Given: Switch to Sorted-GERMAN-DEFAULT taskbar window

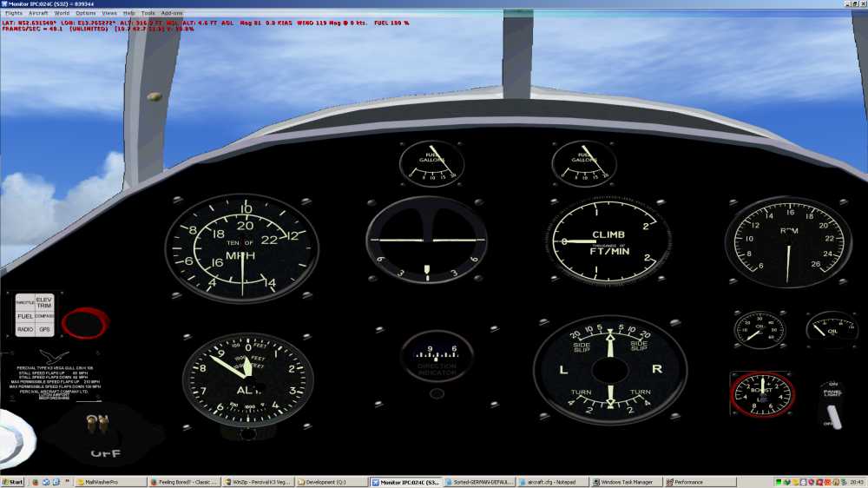Looking at the screenshot, I should coord(479,482).
